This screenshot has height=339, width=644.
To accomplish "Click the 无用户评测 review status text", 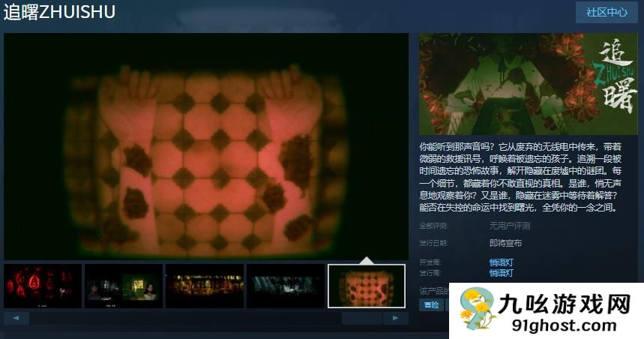I will [510, 226].
